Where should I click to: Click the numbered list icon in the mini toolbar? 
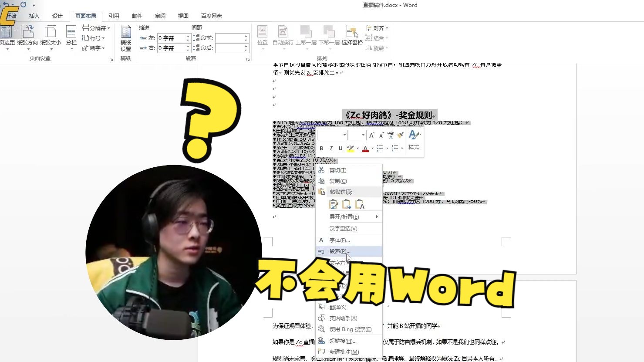(394, 149)
